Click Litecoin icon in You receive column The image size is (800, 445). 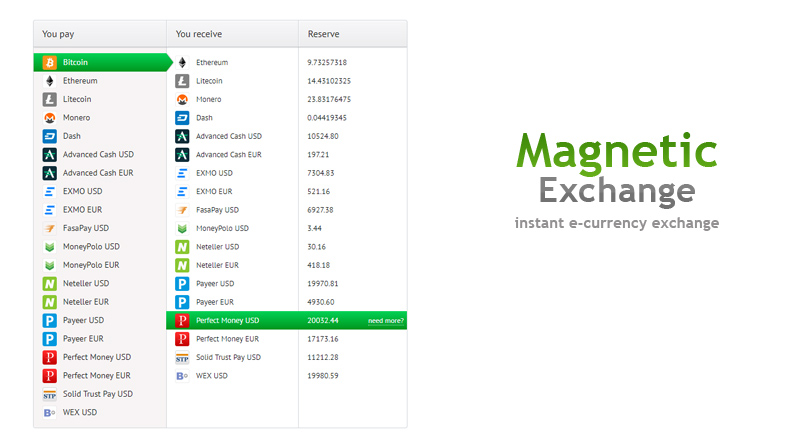[x=182, y=81]
